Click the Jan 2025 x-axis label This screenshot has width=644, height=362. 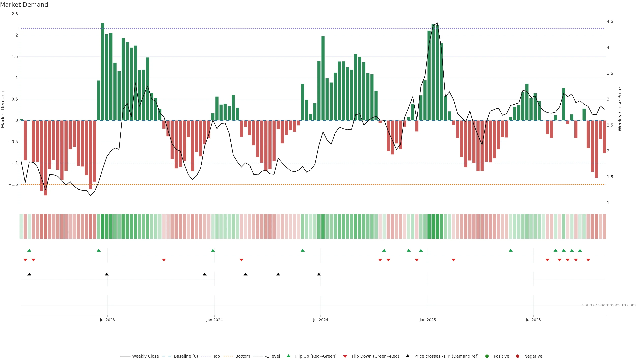[x=427, y=320]
